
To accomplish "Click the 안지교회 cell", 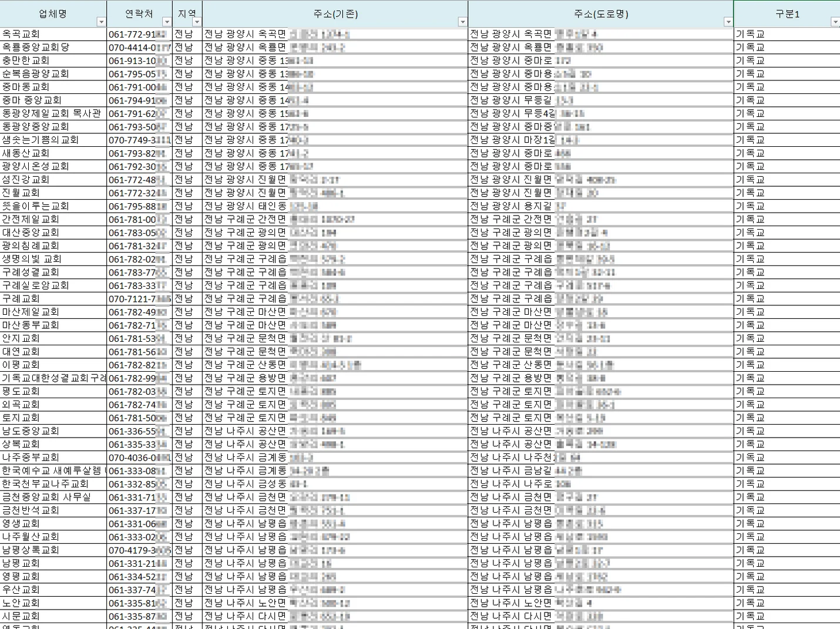I will 53,338.
